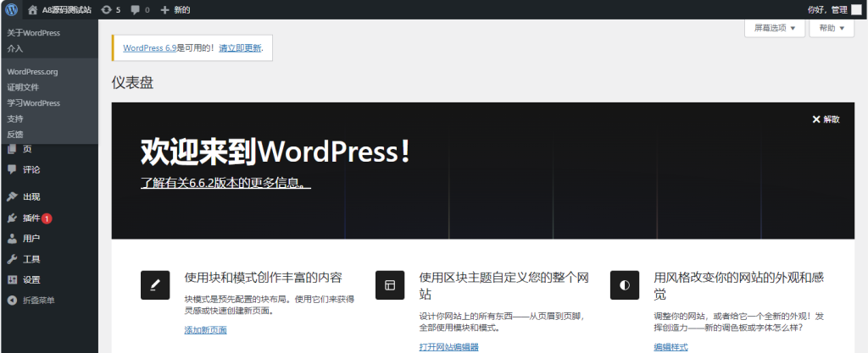Click the plugin update badge showing 1
The width and height of the screenshot is (868, 353).
coord(47,218)
